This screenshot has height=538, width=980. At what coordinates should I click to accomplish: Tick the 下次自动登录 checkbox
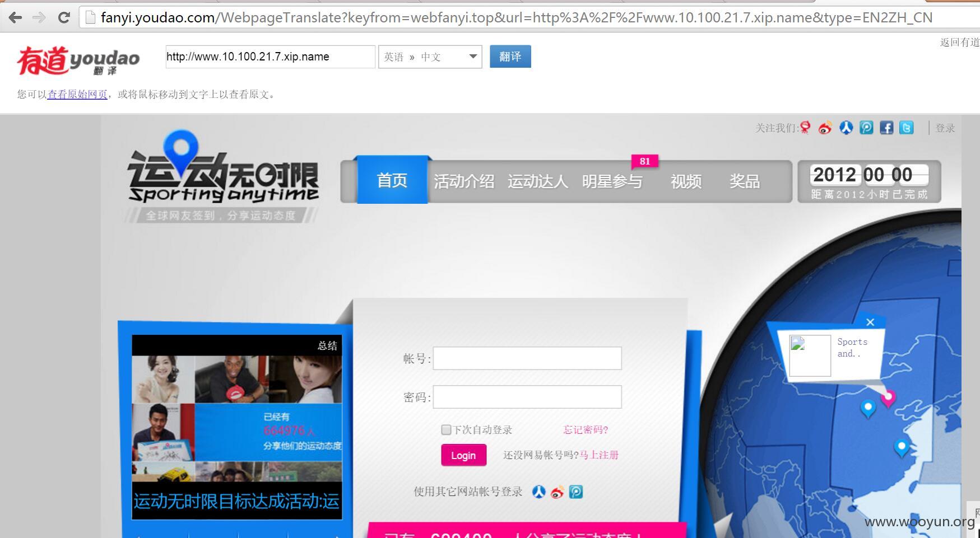[x=446, y=429]
